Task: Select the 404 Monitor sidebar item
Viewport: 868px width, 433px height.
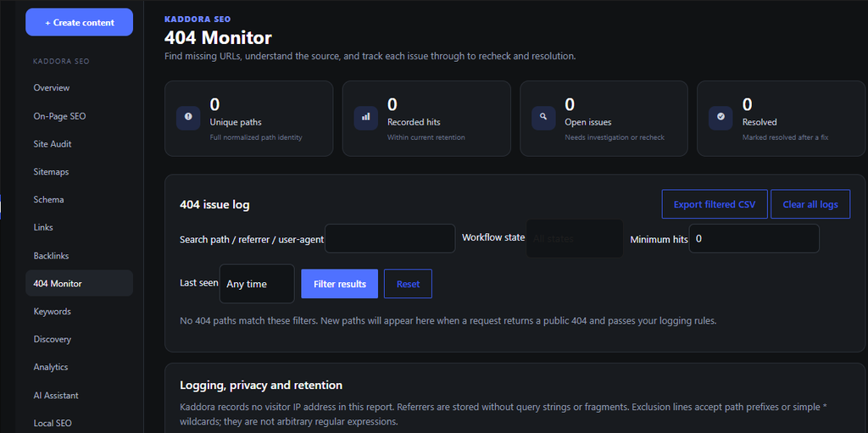Action: pyautogui.click(x=79, y=284)
